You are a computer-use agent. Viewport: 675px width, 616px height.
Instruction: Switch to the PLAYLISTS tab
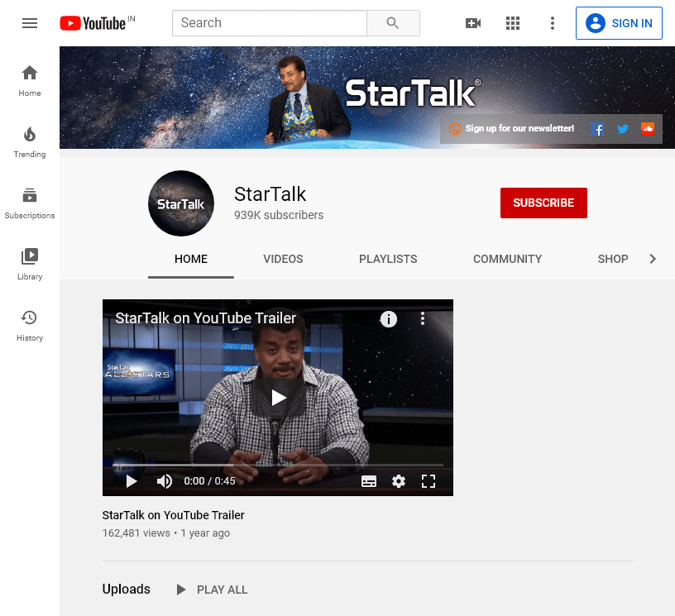coord(388,259)
